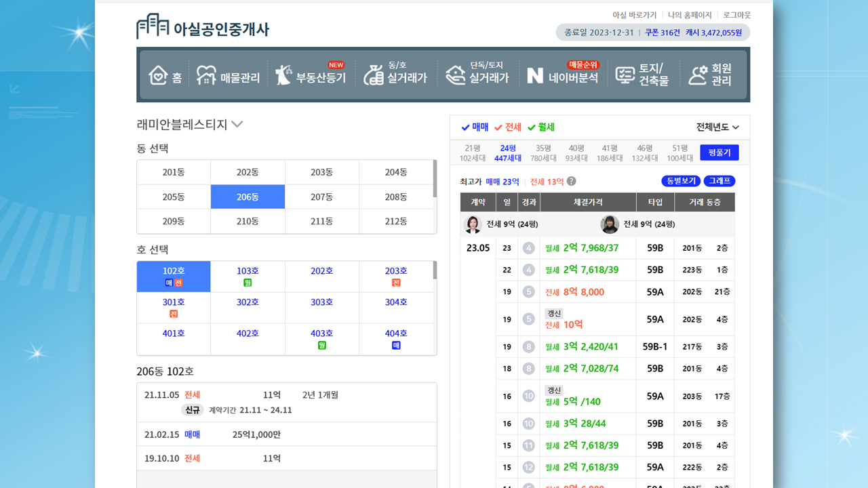
Task: Click the 매물순위 badge above 네이버분석
Action: coord(583,65)
